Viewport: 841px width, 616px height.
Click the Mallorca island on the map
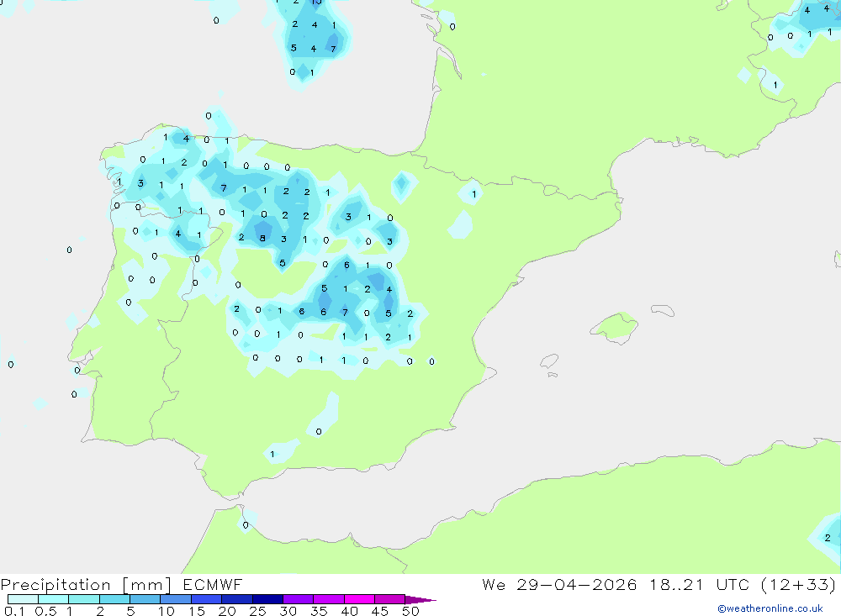pyautogui.click(x=615, y=325)
